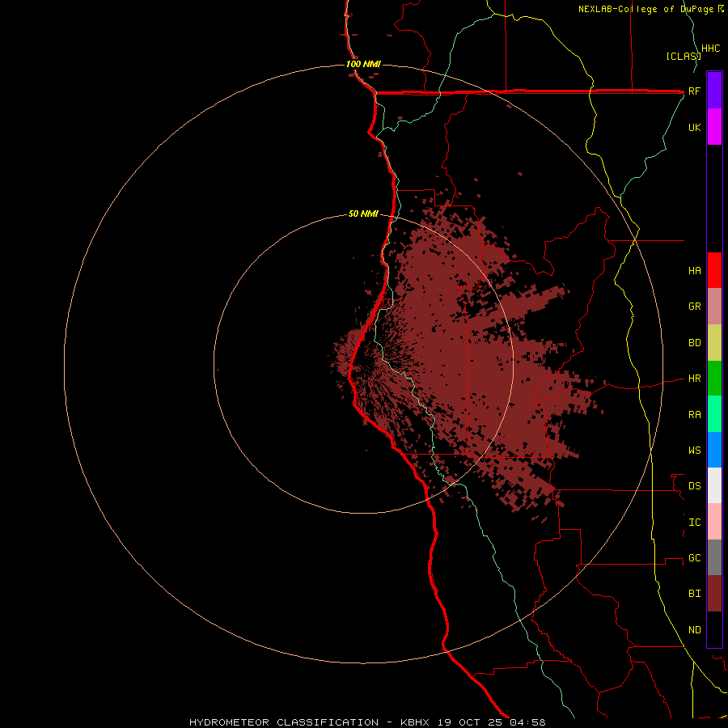Click the BD yellow legend swatch
This screenshot has width=728, height=728.
(714, 343)
